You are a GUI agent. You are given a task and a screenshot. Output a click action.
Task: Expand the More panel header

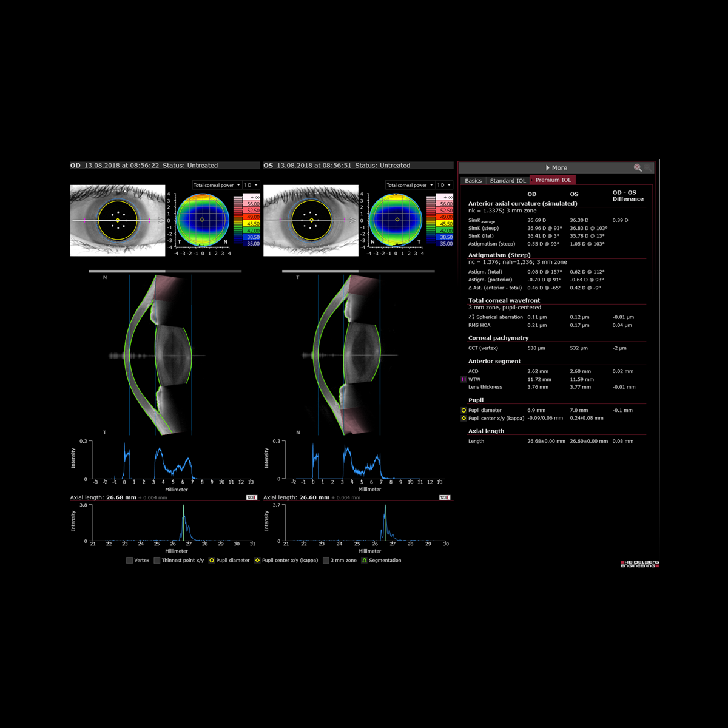(x=556, y=167)
